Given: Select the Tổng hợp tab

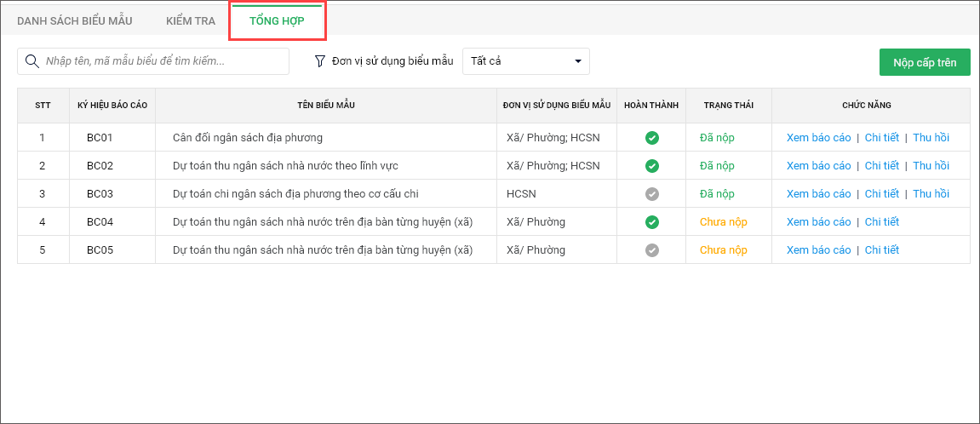Looking at the screenshot, I should tap(277, 20).
